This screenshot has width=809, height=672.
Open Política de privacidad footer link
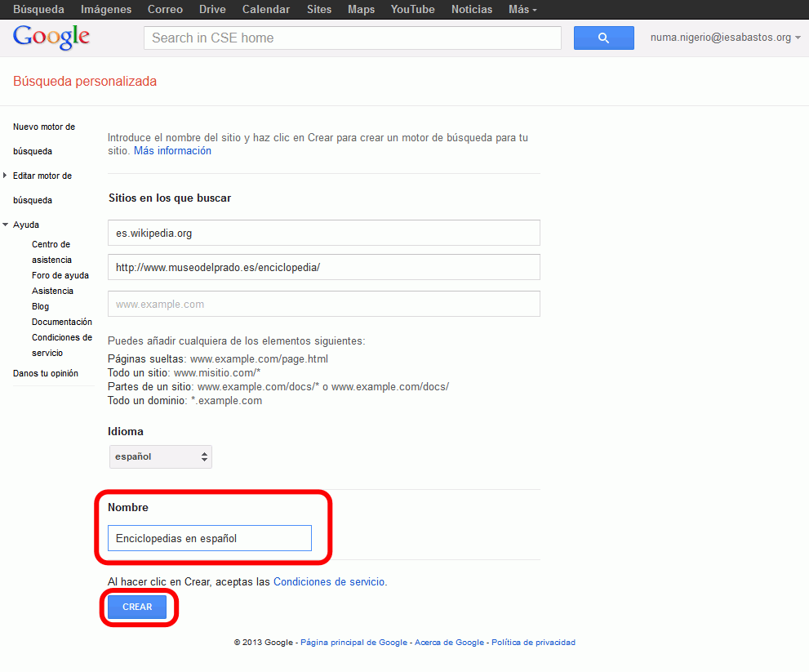(x=534, y=642)
